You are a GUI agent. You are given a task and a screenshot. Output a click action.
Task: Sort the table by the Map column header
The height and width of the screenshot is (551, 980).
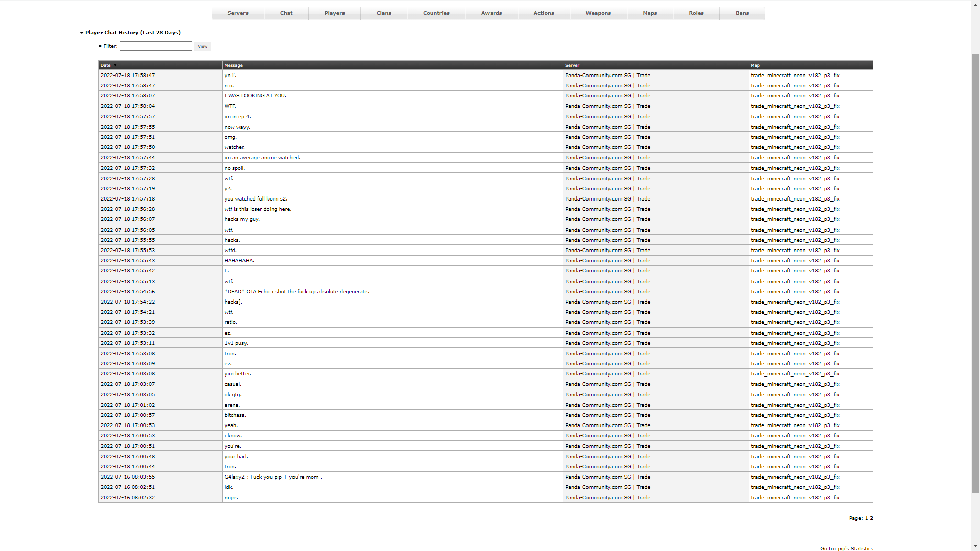[755, 65]
